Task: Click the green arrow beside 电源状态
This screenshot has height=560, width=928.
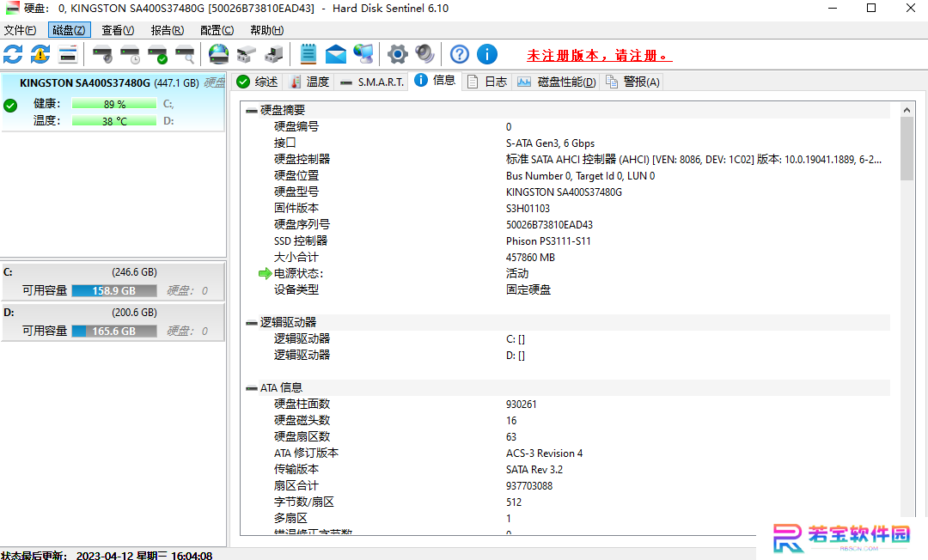Action: (266, 273)
